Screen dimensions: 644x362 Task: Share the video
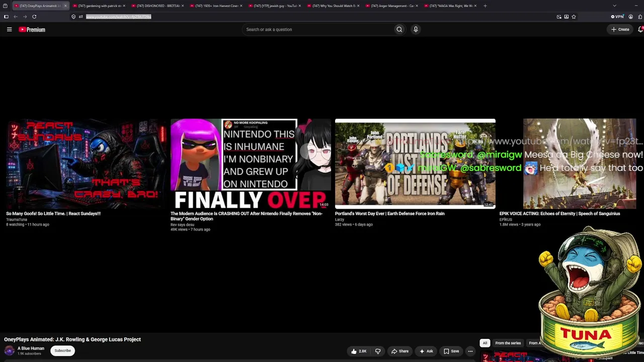point(400,351)
